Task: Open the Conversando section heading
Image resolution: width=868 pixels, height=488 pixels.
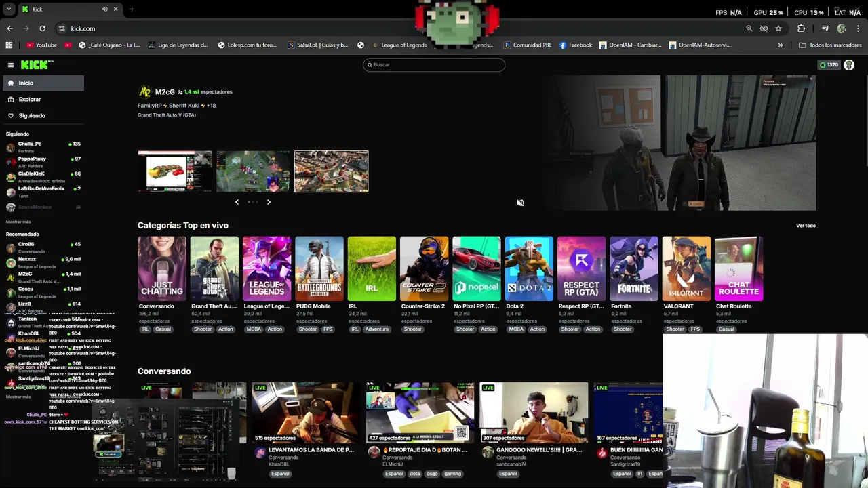Action: 164,371
